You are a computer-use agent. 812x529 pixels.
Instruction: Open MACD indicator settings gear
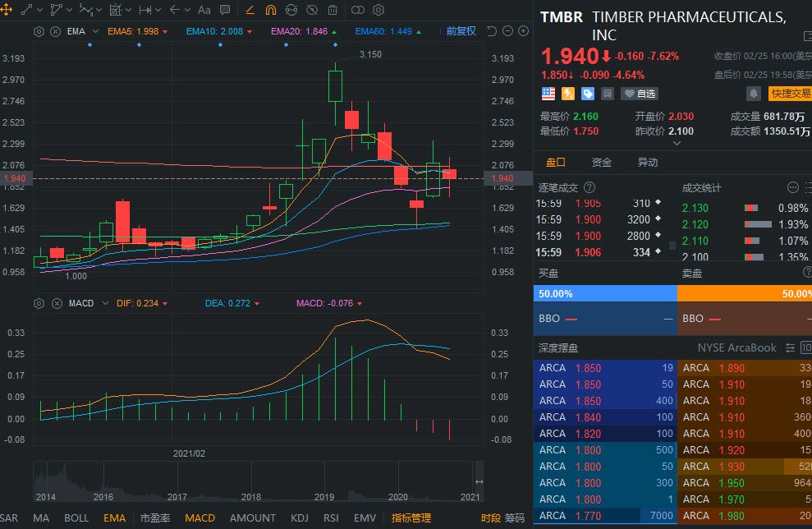(39, 304)
